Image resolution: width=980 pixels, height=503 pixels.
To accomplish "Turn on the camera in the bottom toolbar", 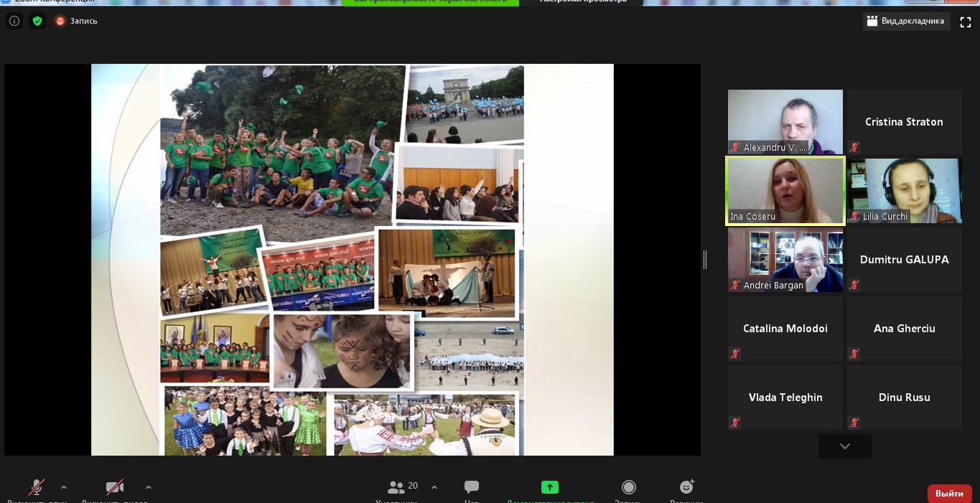I will [x=115, y=488].
